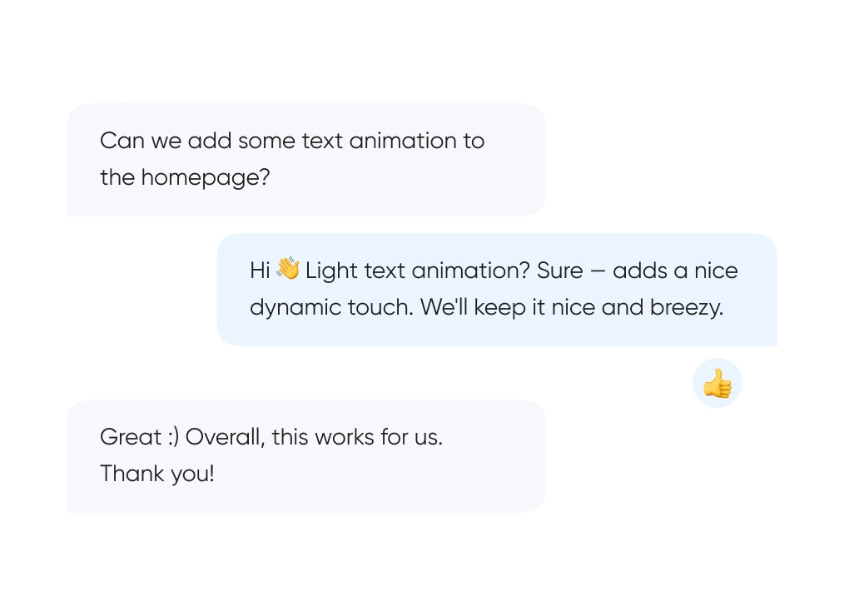Click the phrase "this works for us."
844x616 pixels.
pos(357,437)
